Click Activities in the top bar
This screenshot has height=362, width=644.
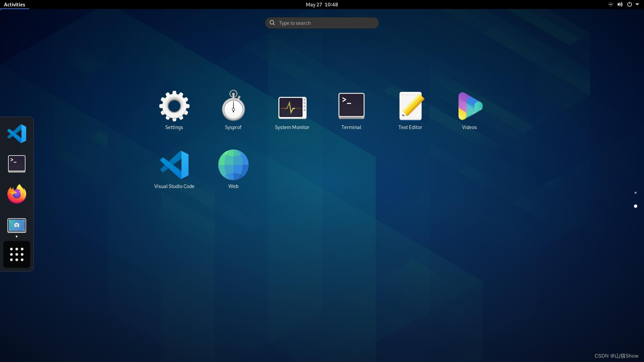click(14, 4)
